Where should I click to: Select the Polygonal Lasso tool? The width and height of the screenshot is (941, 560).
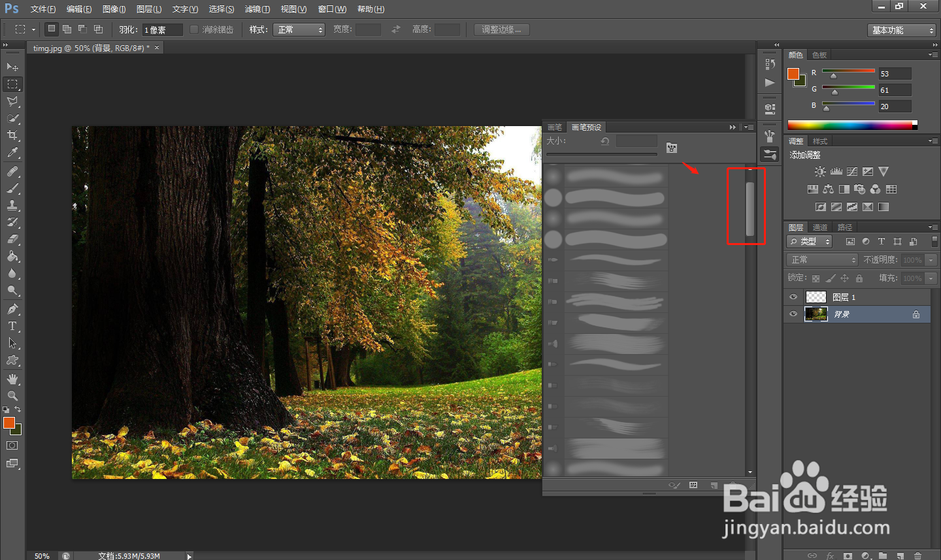point(12,101)
